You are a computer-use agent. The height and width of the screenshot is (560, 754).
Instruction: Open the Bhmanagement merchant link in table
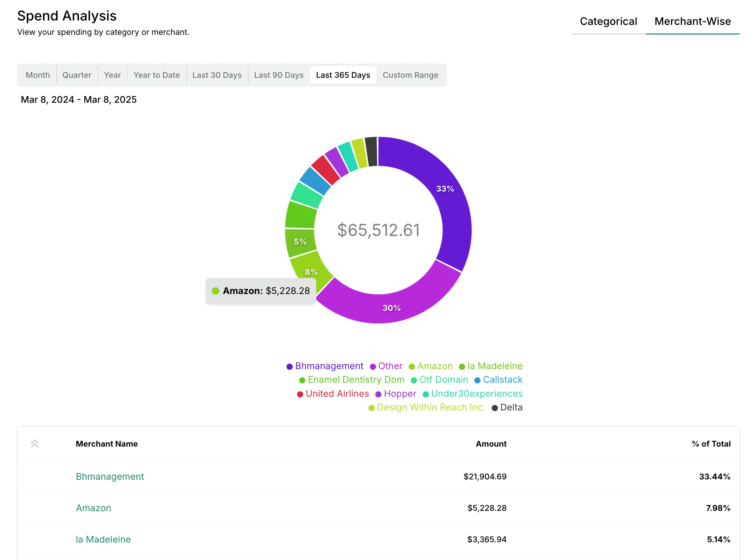coord(110,477)
